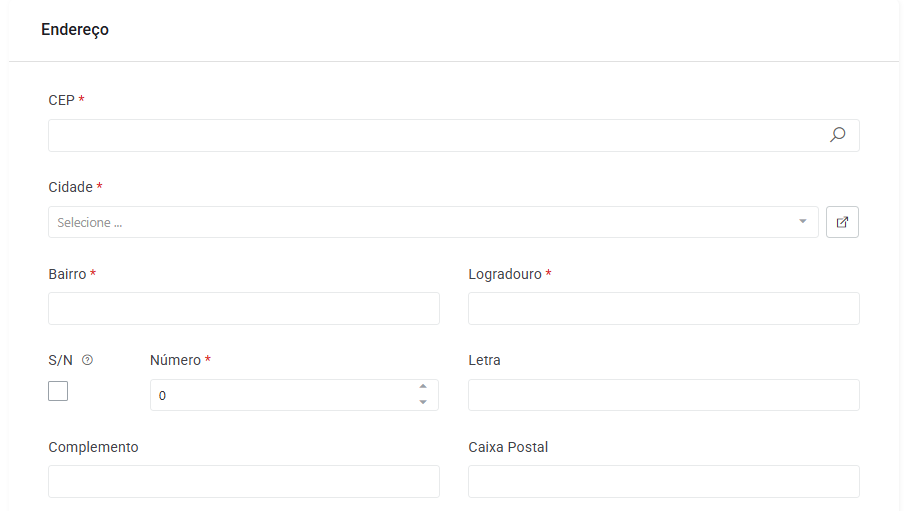The width and height of the screenshot is (906, 511).
Task: Click the Número value field
Action: tap(294, 395)
